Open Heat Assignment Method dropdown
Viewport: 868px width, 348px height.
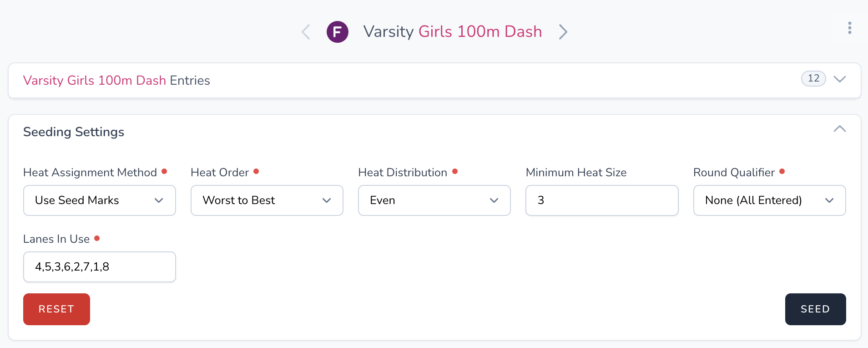click(99, 200)
